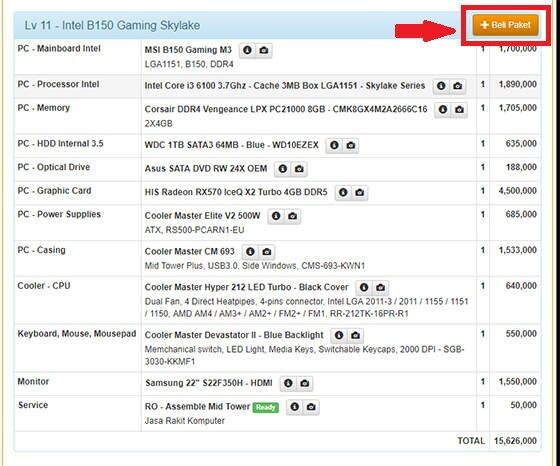Click the PC - Mainboard Intel category label
Screen dimensions: 560x466
(x=59, y=49)
